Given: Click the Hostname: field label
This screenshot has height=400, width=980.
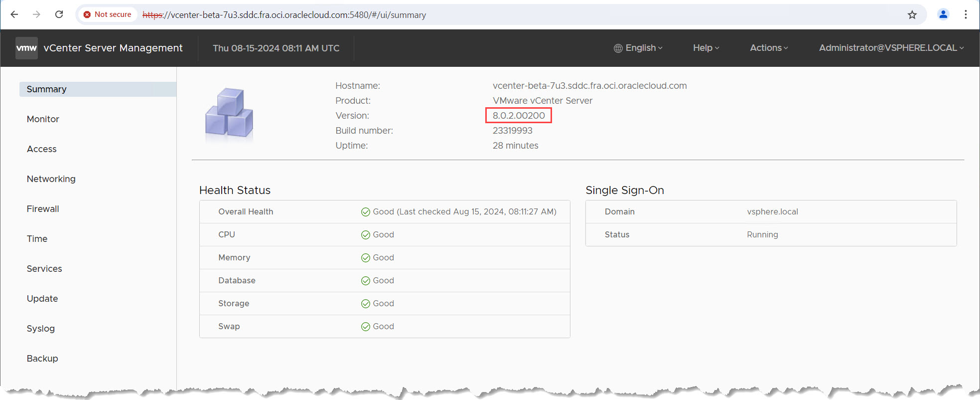Looking at the screenshot, I should point(358,86).
